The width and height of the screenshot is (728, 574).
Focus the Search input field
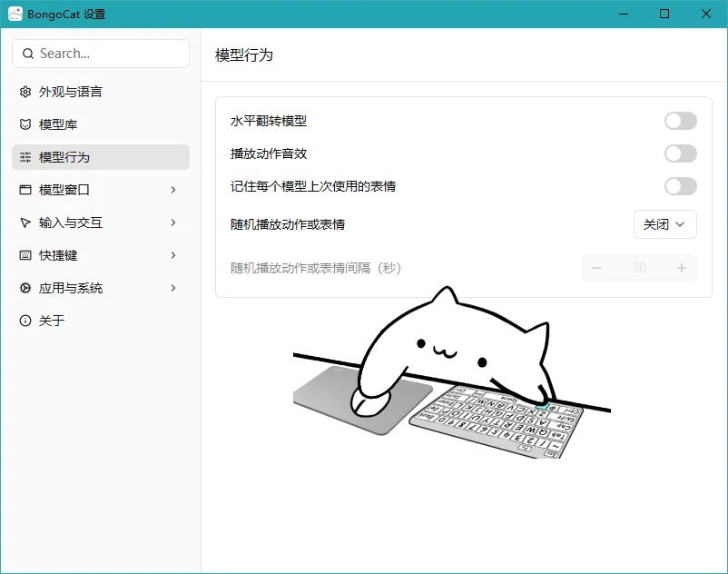101,54
